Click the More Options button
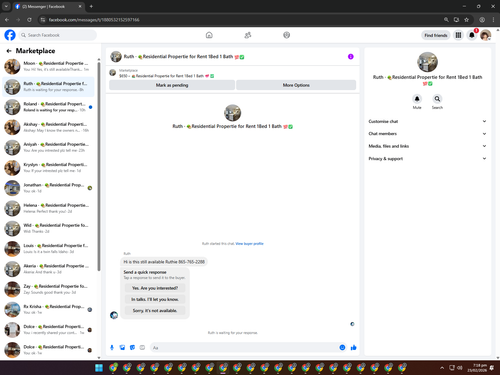 point(296,85)
